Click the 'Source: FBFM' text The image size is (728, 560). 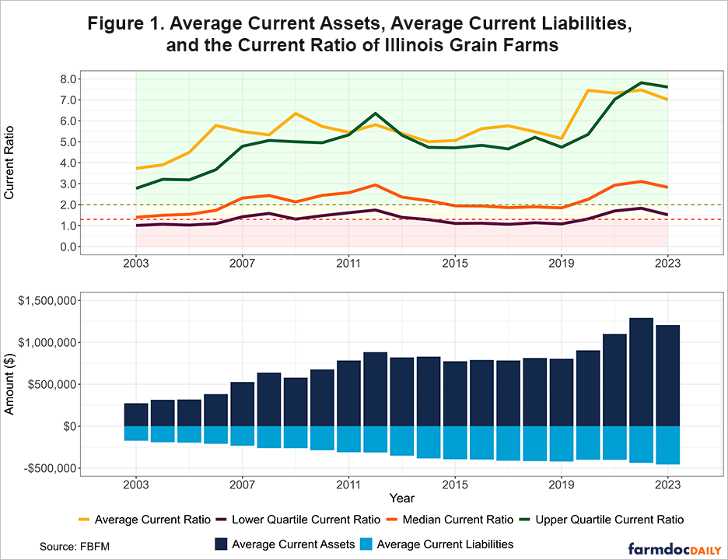point(75,548)
